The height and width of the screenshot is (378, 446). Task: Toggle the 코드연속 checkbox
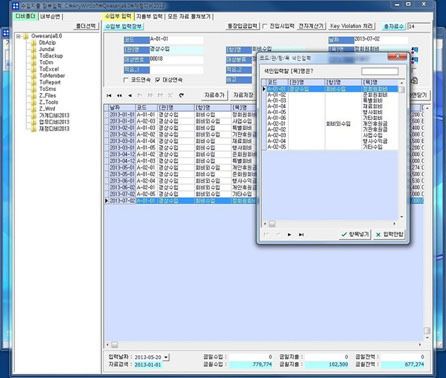(126, 80)
